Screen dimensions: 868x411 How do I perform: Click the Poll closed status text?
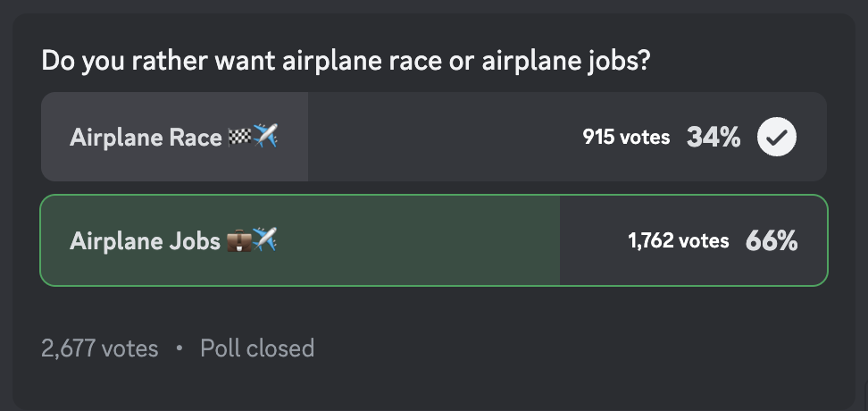[x=257, y=348]
